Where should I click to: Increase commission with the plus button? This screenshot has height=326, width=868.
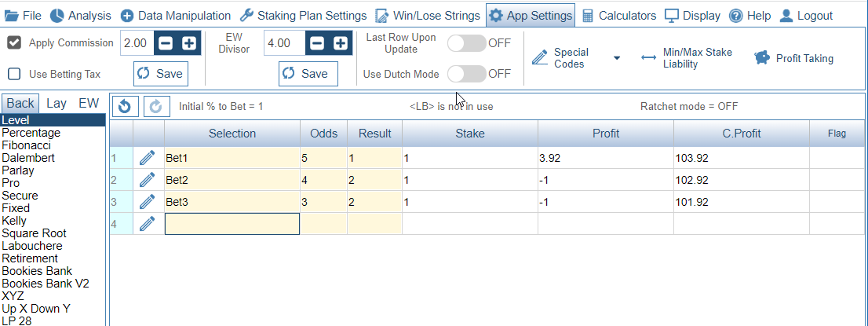coord(189,43)
